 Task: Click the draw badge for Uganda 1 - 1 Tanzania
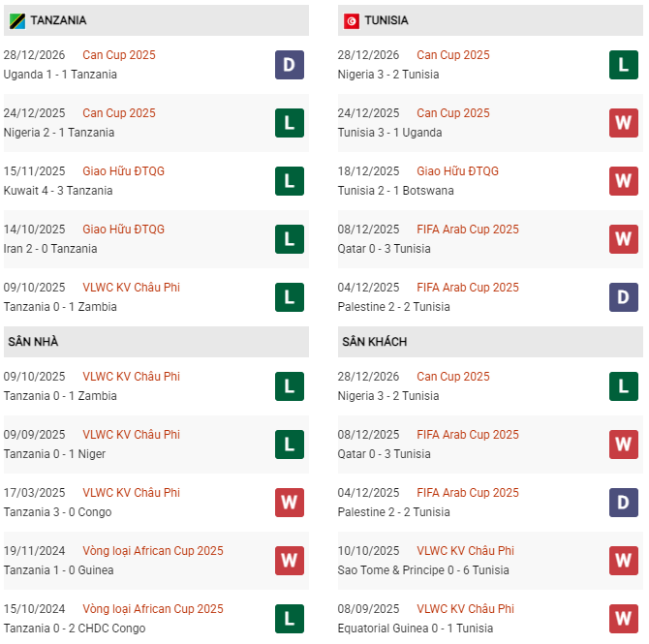click(289, 65)
